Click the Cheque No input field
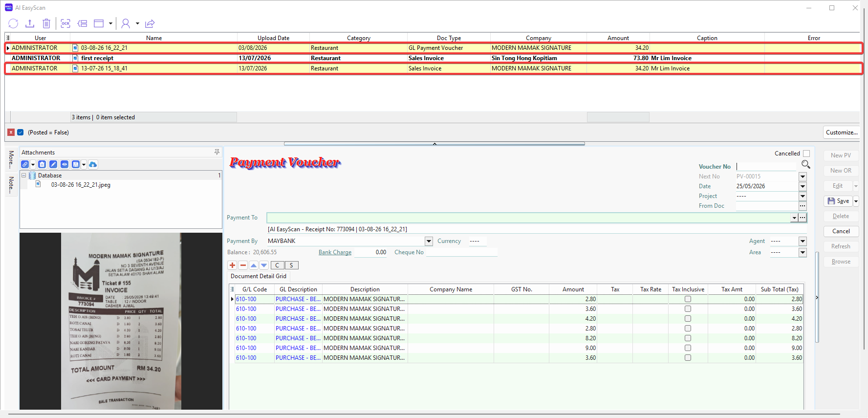Viewport: 868px width, 418px height. [461, 252]
